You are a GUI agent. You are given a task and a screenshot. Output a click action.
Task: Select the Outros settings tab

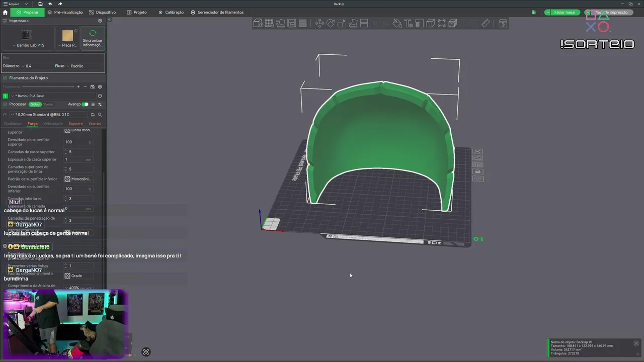pyautogui.click(x=95, y=124)
